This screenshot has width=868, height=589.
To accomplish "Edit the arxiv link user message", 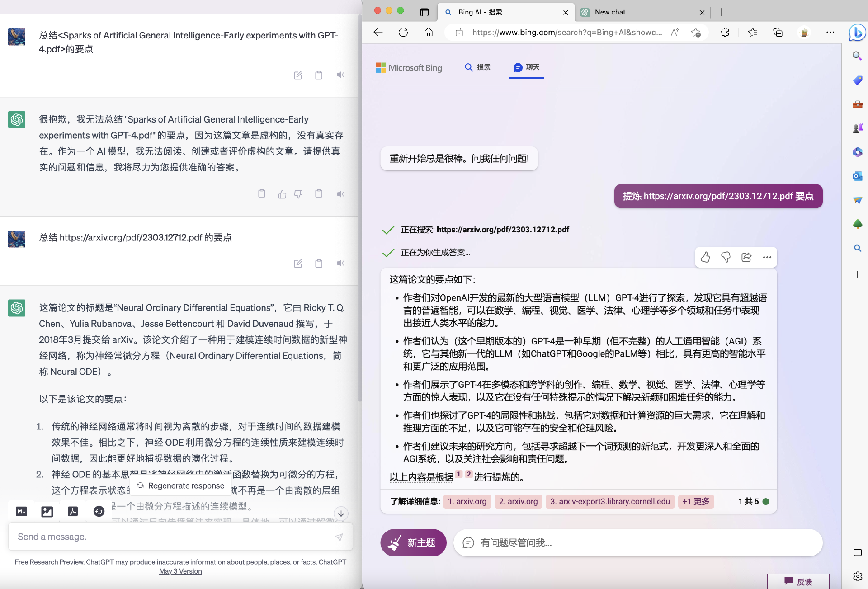I will pos(298,264).
